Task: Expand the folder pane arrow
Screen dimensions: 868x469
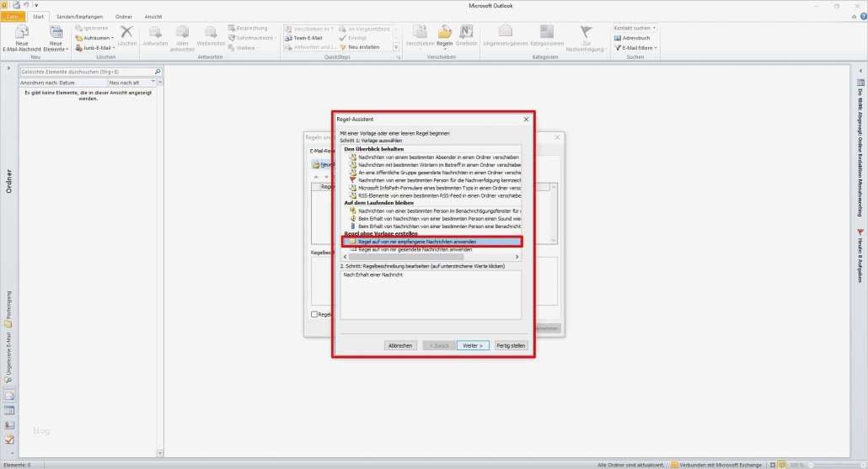Action: (x=8, y=68)
